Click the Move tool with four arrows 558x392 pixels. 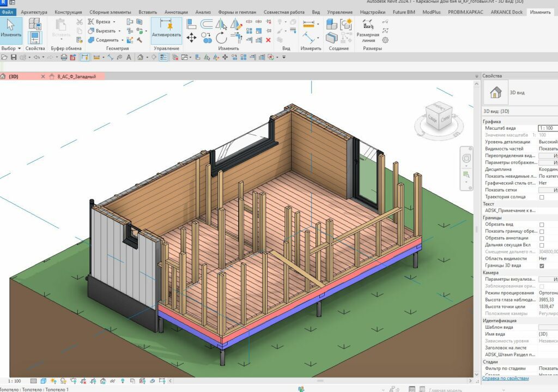coord(191,38)
